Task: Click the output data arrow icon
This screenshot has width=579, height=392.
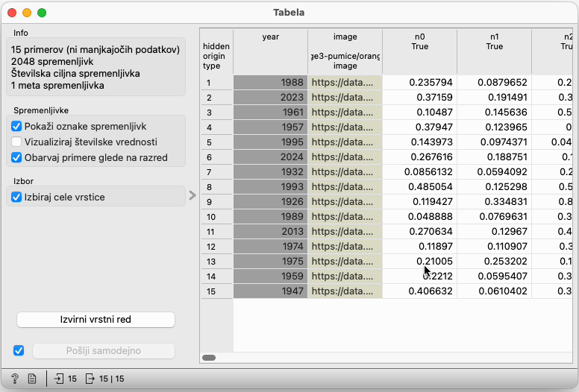Action: click(90, 379)
